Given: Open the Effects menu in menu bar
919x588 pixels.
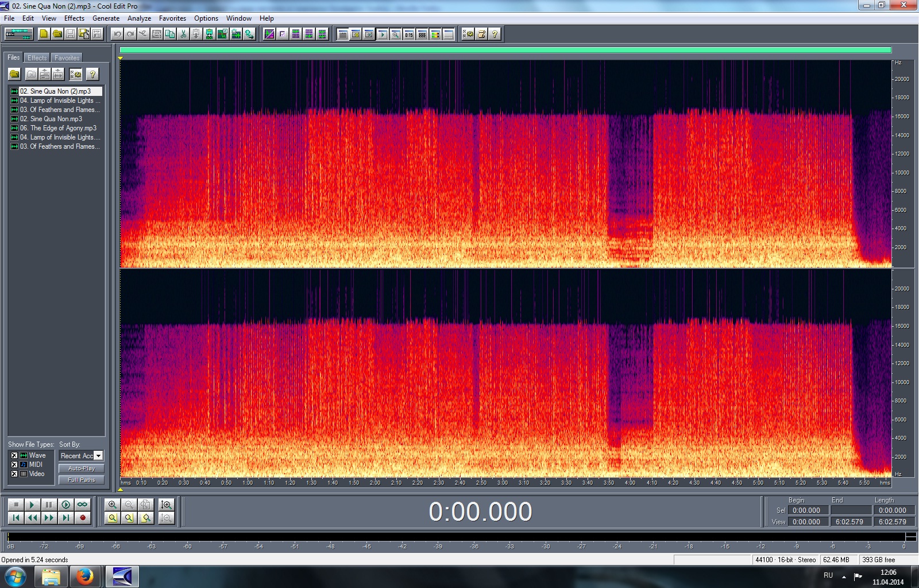Looking at the screenshot, I should click(x=74, y=18).
